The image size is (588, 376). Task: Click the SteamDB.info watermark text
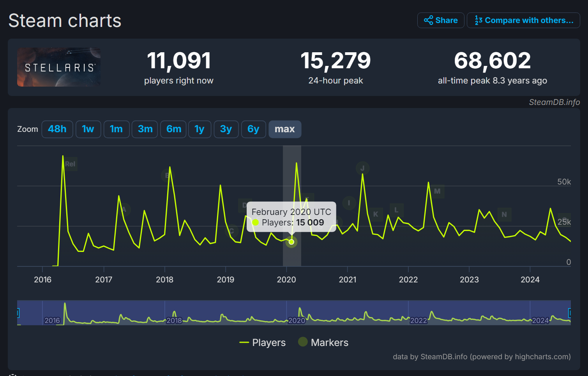click(554, 102)
